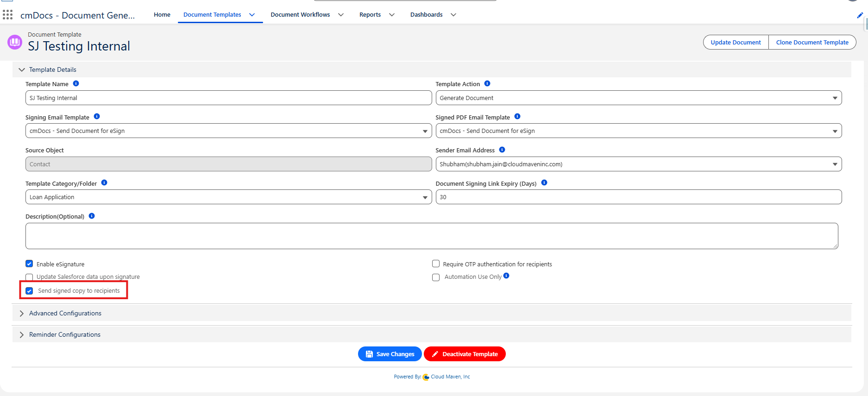Click info icon beside Description(Optional)
Screen dimensions: 868x396
(92, 216)
